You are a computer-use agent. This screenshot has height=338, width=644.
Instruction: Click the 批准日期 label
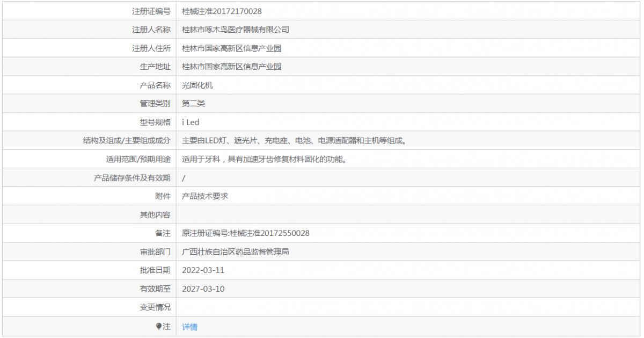tap(155, 270)
